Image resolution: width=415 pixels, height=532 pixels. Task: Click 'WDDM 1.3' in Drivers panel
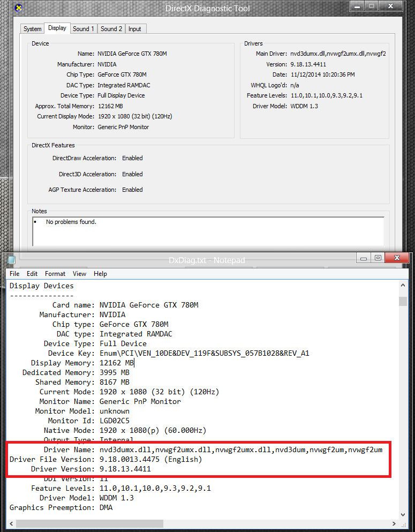(304, 106)
